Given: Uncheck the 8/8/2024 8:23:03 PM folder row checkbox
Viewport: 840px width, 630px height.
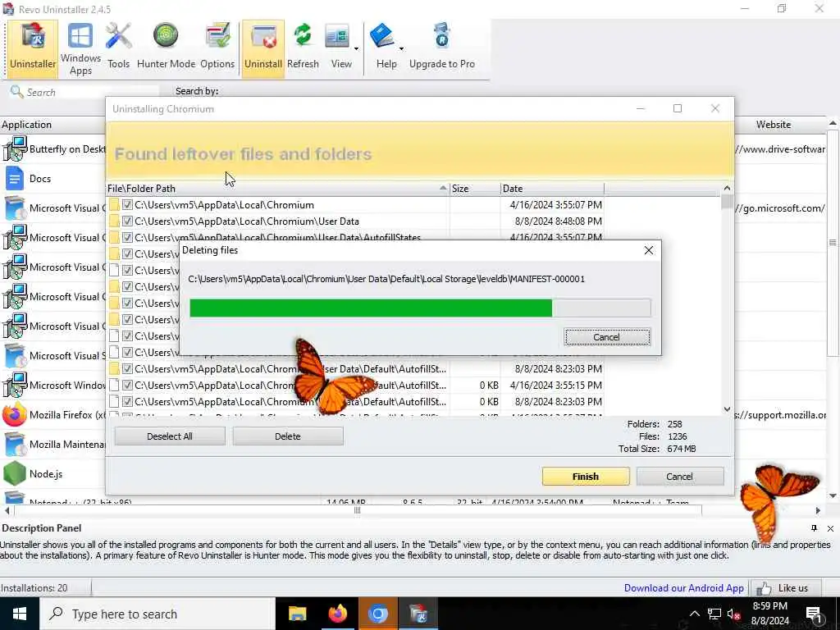Looking at the screenshot, I should pos(127,368).
